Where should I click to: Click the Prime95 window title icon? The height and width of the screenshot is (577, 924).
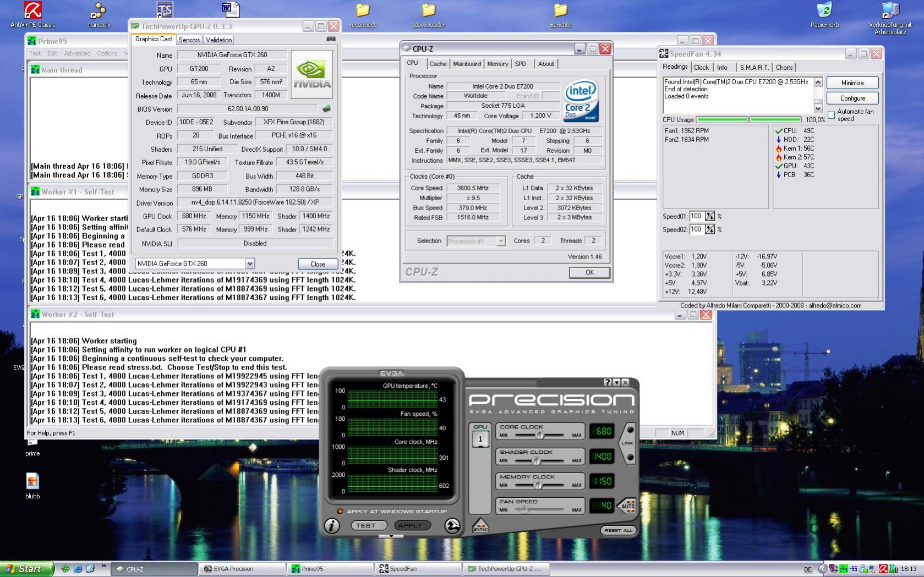click(x=32, y=41)
